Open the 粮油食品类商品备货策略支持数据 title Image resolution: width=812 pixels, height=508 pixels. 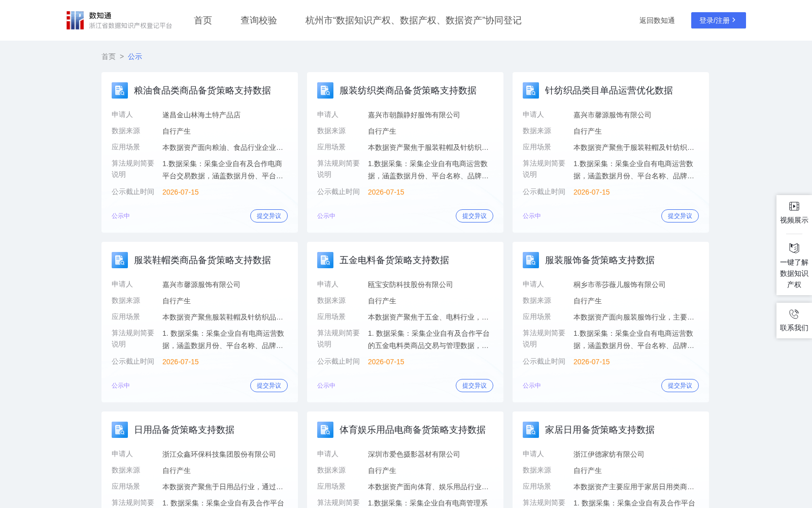pyautogui.click(x=202, y=90)
